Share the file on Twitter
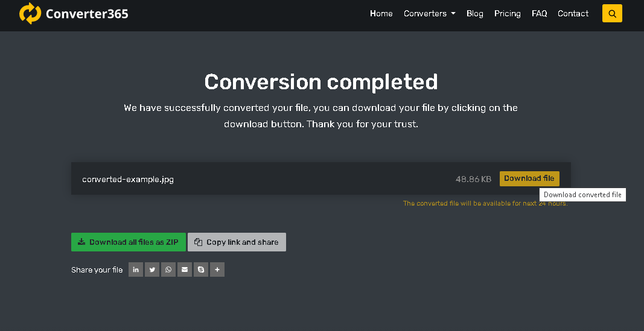The width and height of the screenshot is (644, 331). point(152,270)
